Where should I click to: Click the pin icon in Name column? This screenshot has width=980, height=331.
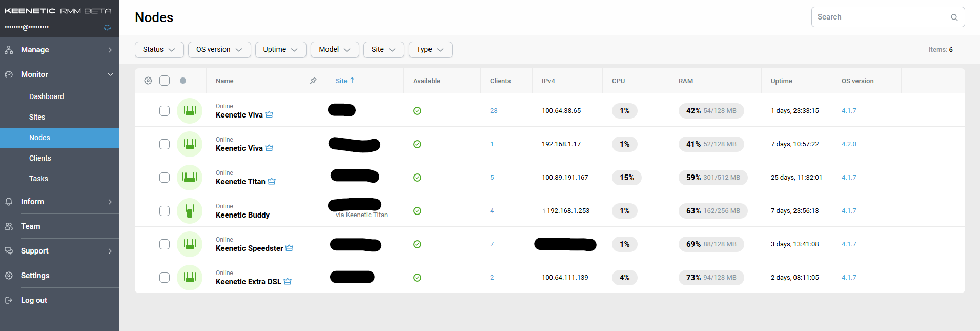click(x=313, y=81)
